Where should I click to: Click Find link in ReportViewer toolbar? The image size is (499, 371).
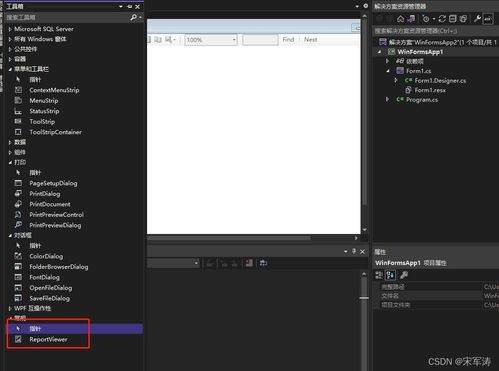point(288,40)
